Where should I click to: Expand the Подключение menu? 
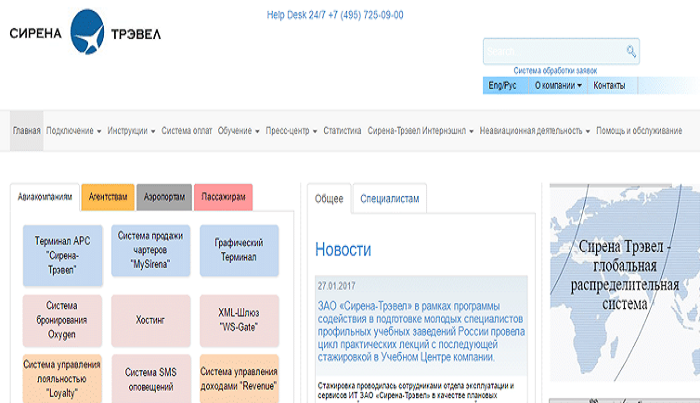click(x=73, y=131)
